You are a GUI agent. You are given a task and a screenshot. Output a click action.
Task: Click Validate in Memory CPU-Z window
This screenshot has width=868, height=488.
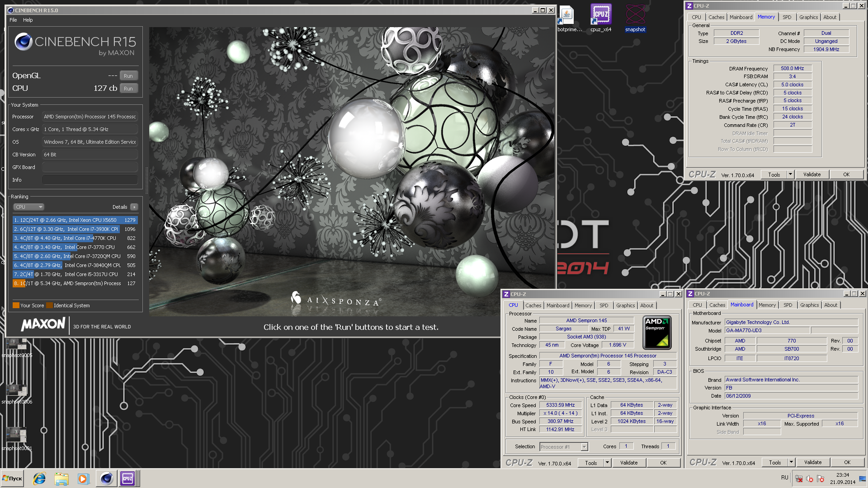[812, 174]
